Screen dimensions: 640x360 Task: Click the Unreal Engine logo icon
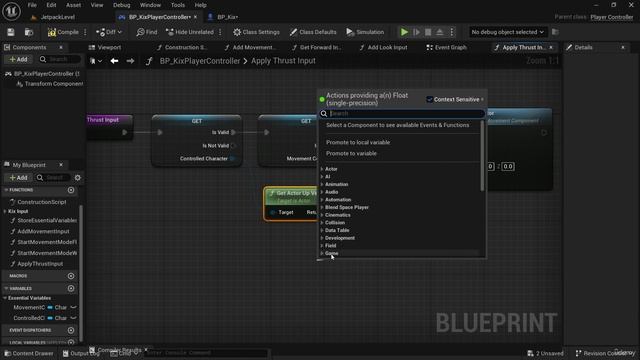pos(11,11)
